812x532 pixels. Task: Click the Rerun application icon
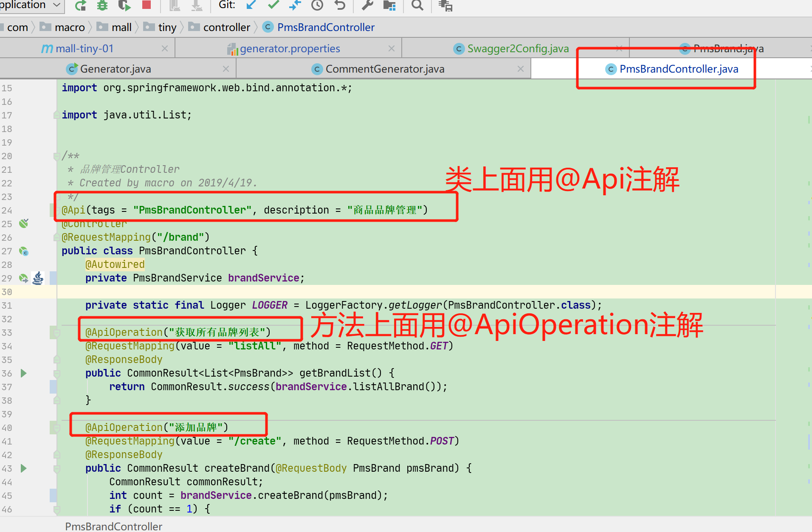80,5
